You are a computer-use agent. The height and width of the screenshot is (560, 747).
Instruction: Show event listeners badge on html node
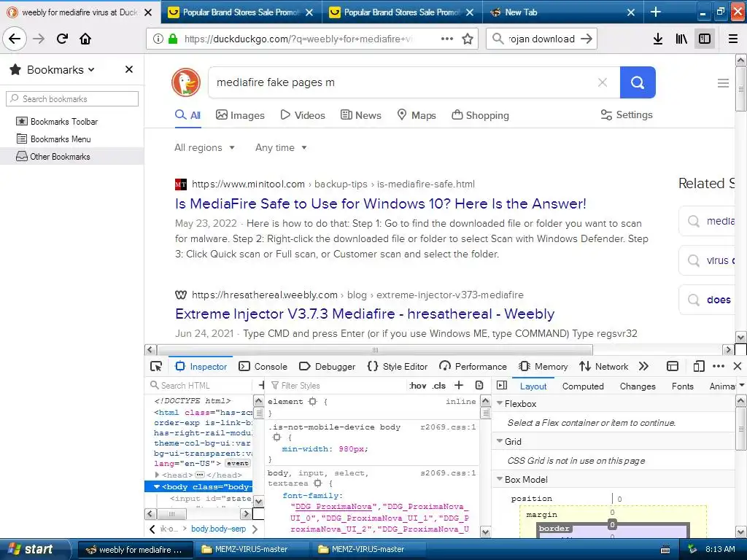[237, 463]
